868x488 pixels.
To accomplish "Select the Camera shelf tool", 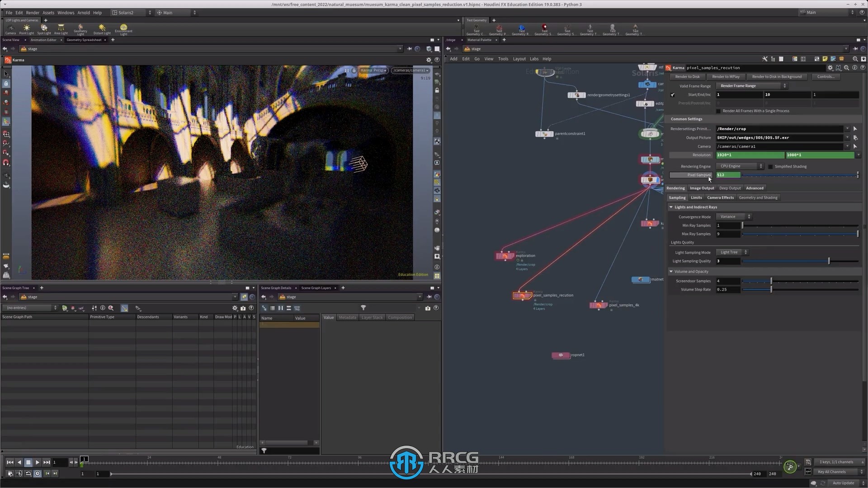I will click(10, 29).
